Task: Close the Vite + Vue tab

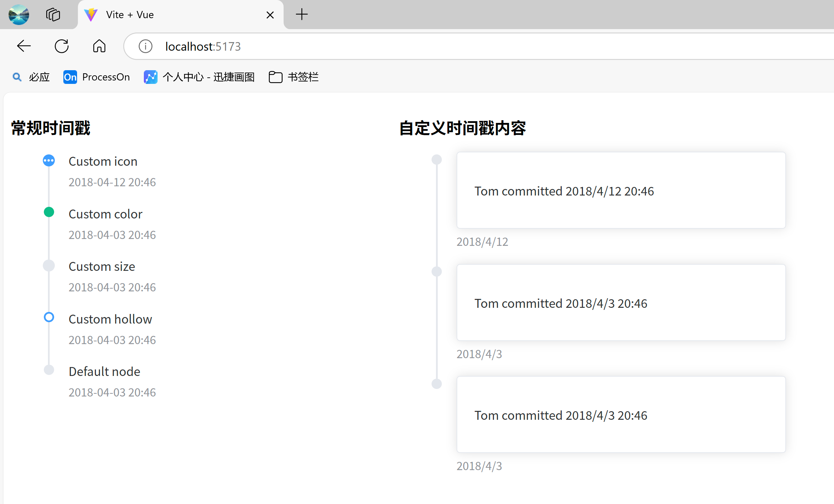Action: 270,15
